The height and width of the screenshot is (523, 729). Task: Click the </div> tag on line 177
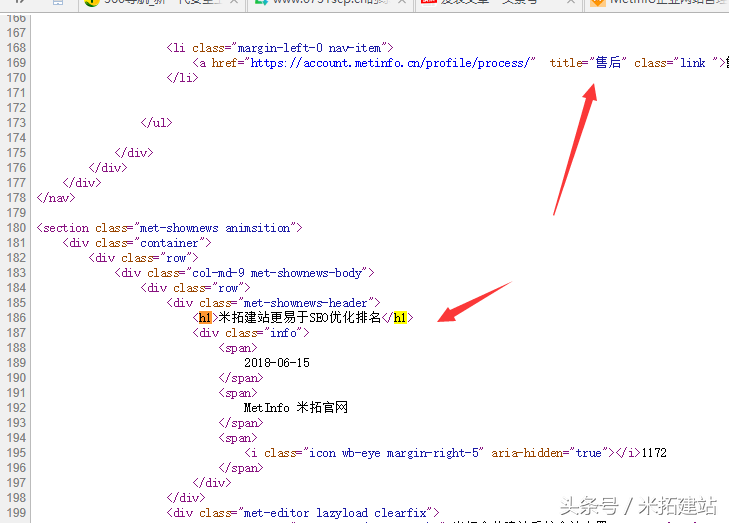[82, 183]
